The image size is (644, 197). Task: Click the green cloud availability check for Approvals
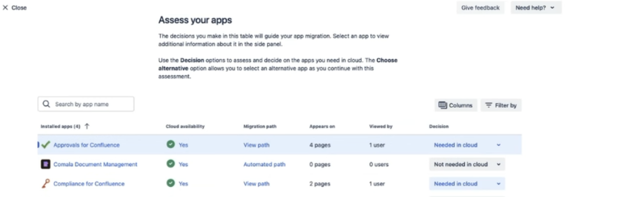coord(170,145)
